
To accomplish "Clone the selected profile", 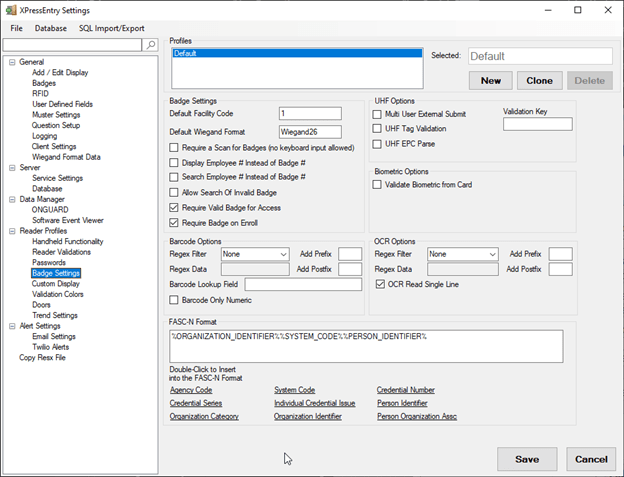I will coord(539,80).
